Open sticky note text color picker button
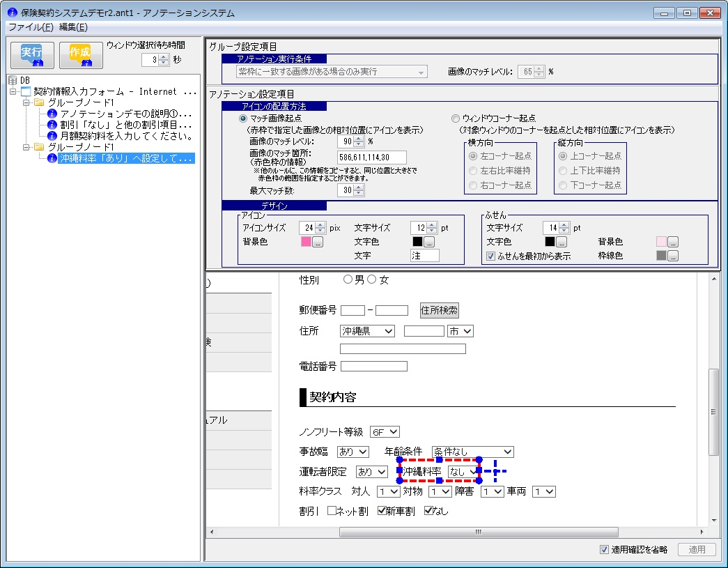 tap(562, 242)
